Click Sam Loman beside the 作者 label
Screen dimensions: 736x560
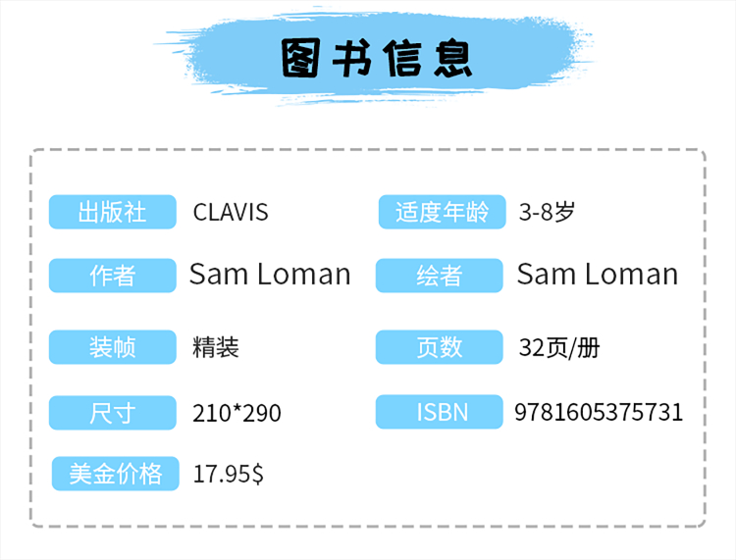270,275
